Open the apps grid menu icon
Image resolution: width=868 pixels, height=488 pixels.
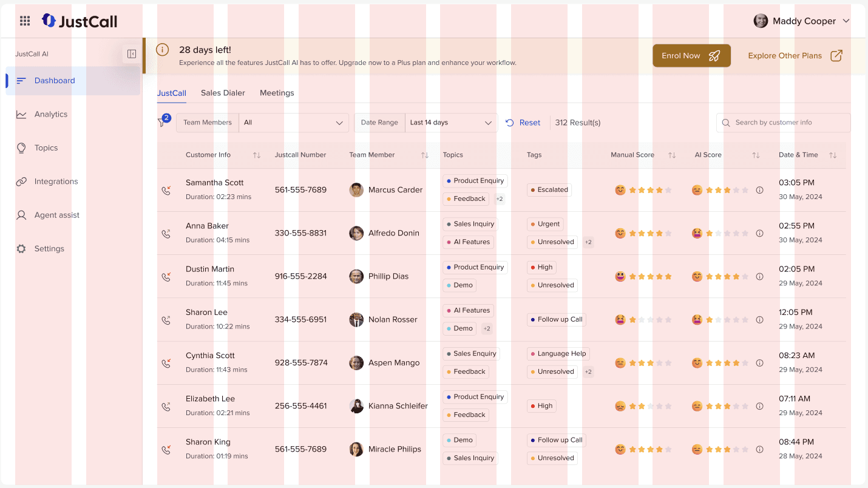click(25, 21)
